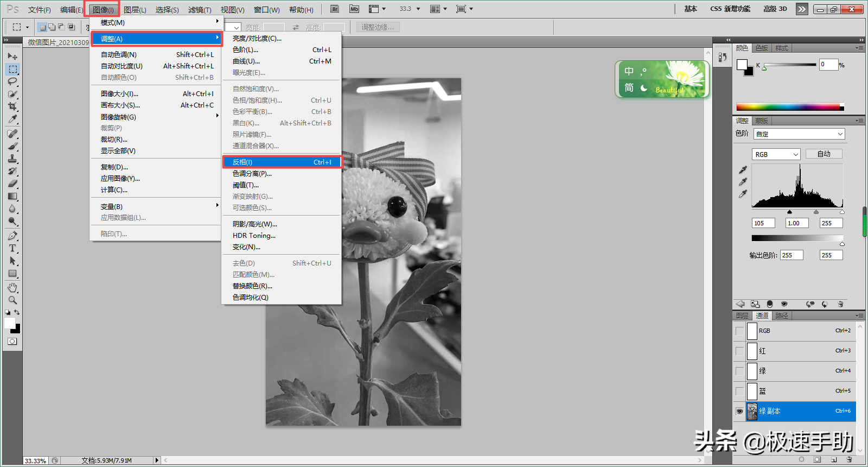
Task: Select the Eraser tool
Action: (x=12, y=184)
